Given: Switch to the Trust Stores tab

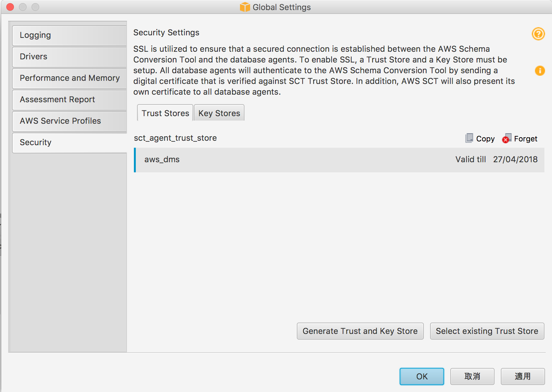Looking at the screenshot, I should click(x=165, y=113).
